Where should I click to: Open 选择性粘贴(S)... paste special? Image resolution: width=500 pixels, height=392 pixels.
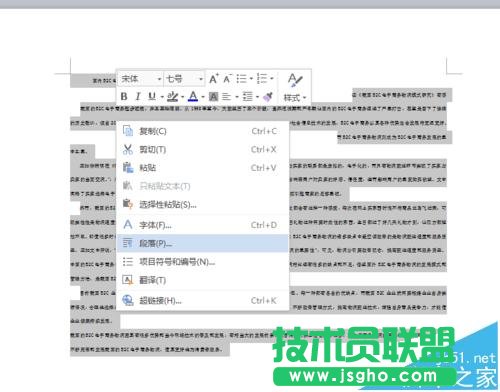[203, 204]
